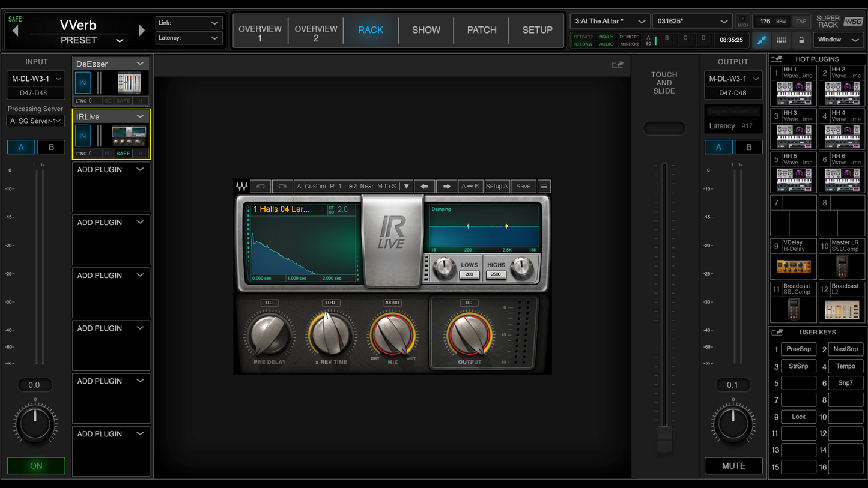Open the DeEsser plugin thumbnail

(129, 83)
